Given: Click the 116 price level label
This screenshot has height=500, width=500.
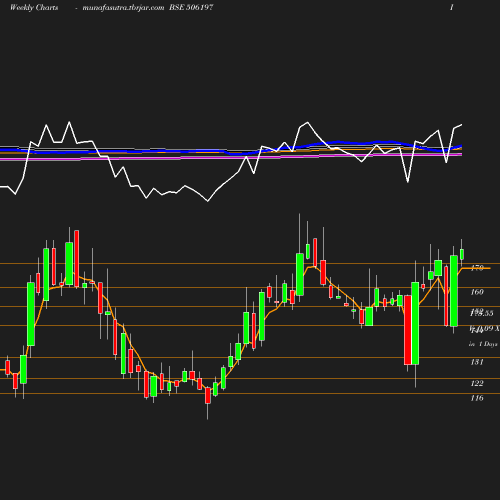Looking at the screenshot, I should click(x=477, y=398).
